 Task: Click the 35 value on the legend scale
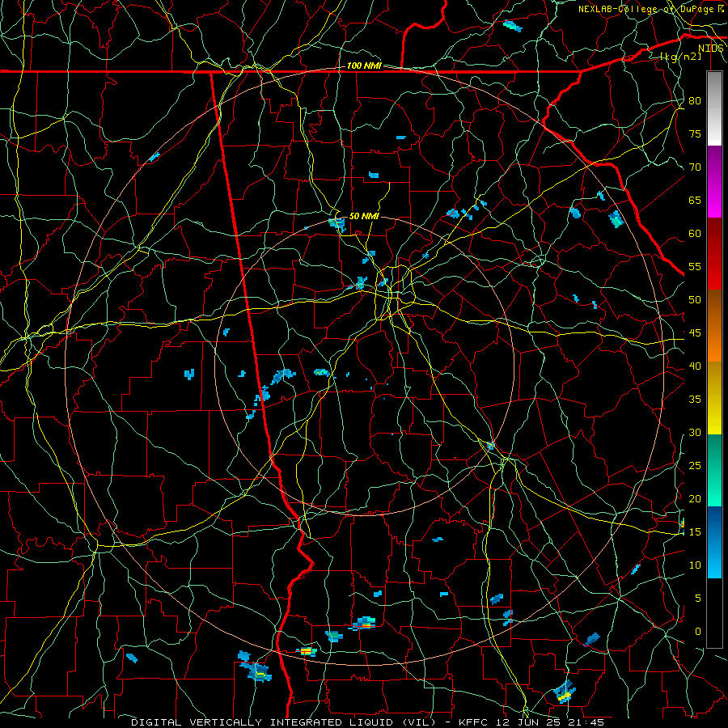coord(695,400)
